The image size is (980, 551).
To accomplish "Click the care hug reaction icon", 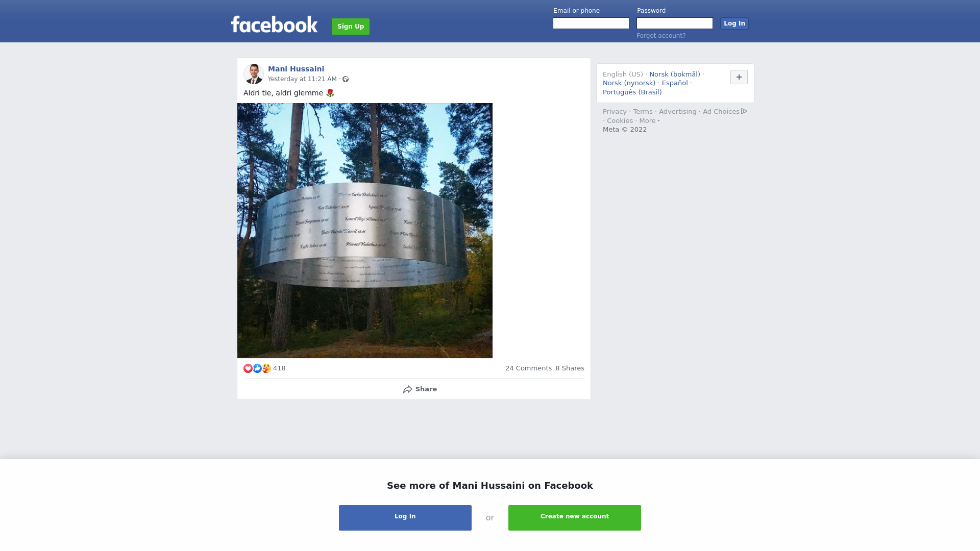I will point(266,368).
